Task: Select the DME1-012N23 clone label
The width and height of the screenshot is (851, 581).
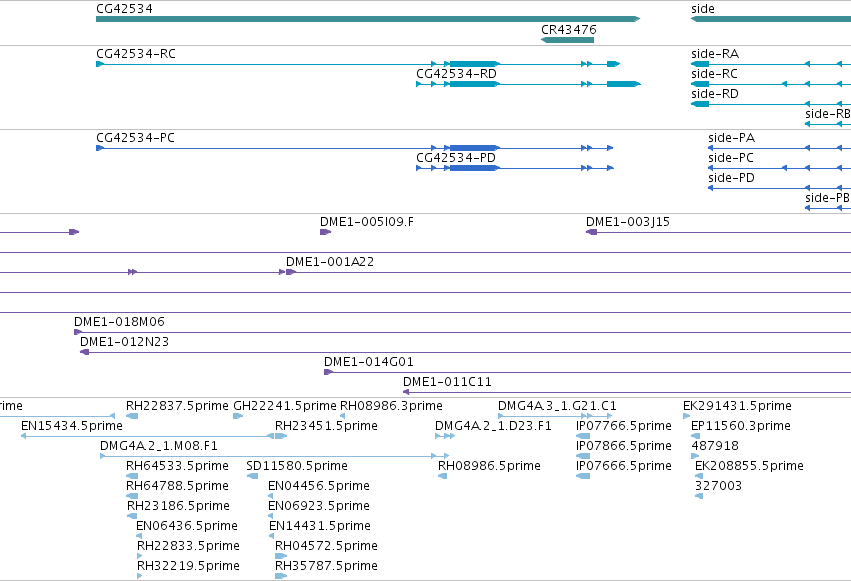Action: pos(124,342)
